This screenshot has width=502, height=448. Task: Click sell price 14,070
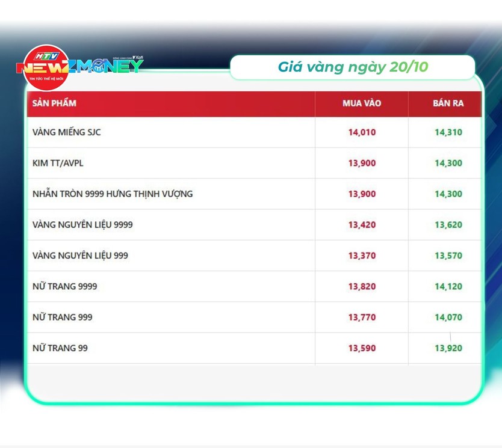click(448, 318)
